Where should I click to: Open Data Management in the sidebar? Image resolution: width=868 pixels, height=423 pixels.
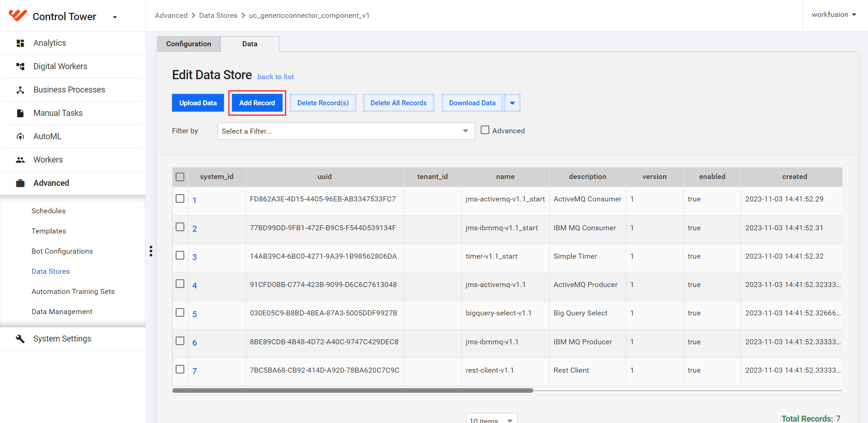62,312
